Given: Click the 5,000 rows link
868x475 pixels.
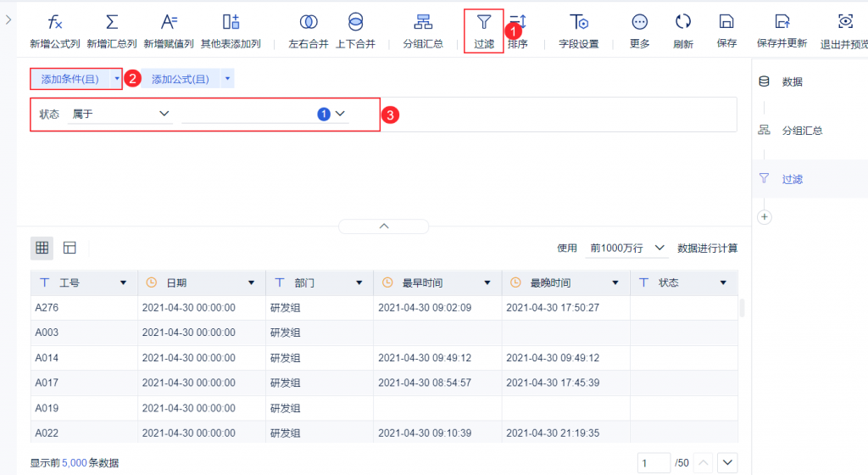Looking at the screenshot, I should tap(75, 463).
